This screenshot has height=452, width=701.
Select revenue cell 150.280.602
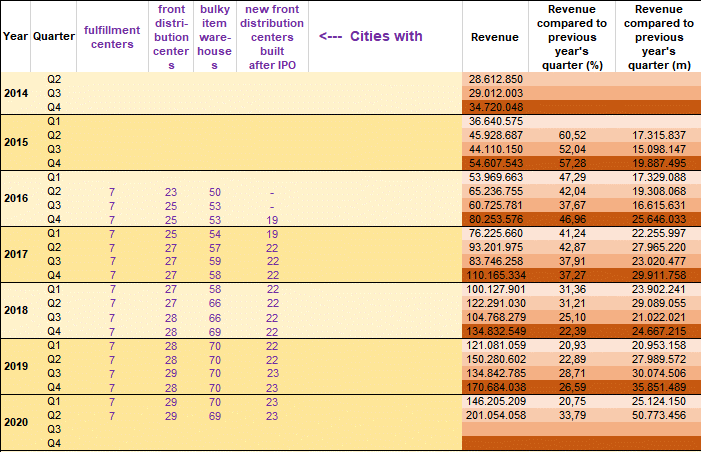pyautogui.click(x=495, y=359)
